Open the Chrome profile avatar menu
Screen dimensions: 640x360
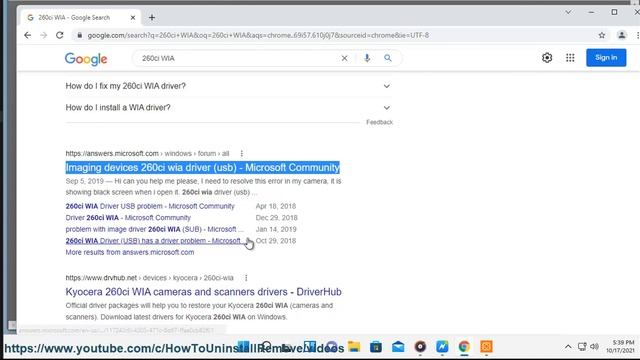point(621,35)
